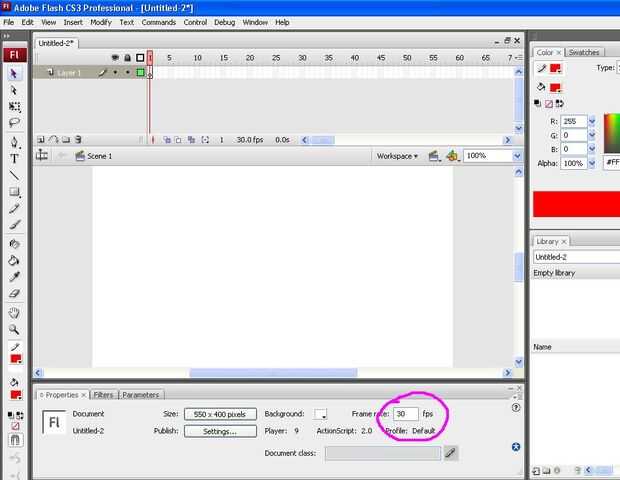Select the Ink Bottle tool

pos(15,244)
